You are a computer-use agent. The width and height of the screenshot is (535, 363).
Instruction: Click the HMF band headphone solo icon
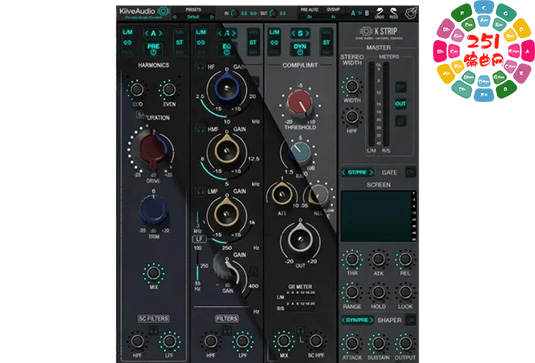click(200, 129)
